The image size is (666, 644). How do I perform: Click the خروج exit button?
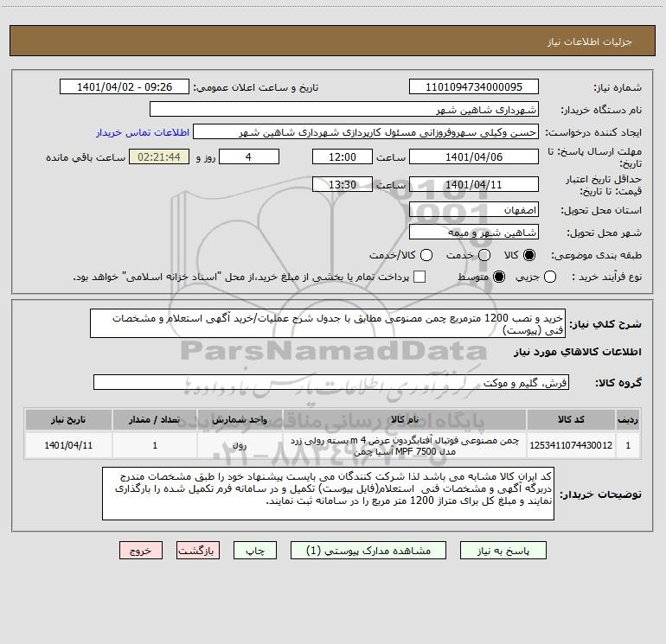point(141,551)
